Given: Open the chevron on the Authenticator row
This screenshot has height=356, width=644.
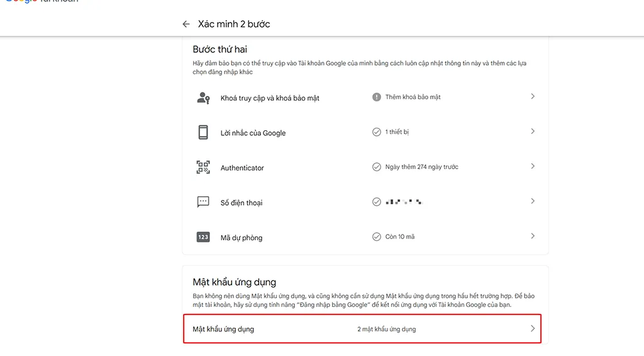Looking at the screenshot, I should point(533,166).
